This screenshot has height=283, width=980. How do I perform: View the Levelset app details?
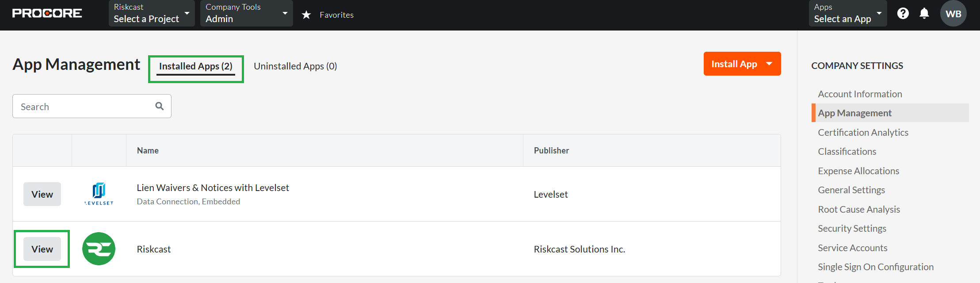[x=42, y=194]
